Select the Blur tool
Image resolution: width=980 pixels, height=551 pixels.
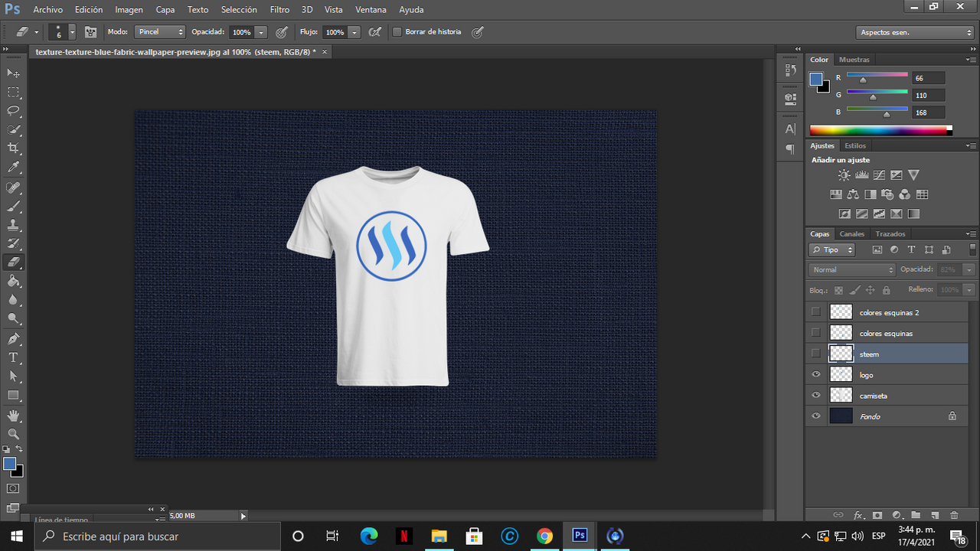[x=14, y=300]
